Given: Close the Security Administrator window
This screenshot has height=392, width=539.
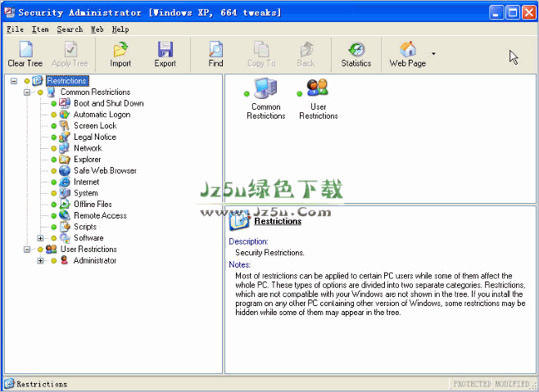Looking at the screenshot, I should pyautogui.click(x=529, y=13).
